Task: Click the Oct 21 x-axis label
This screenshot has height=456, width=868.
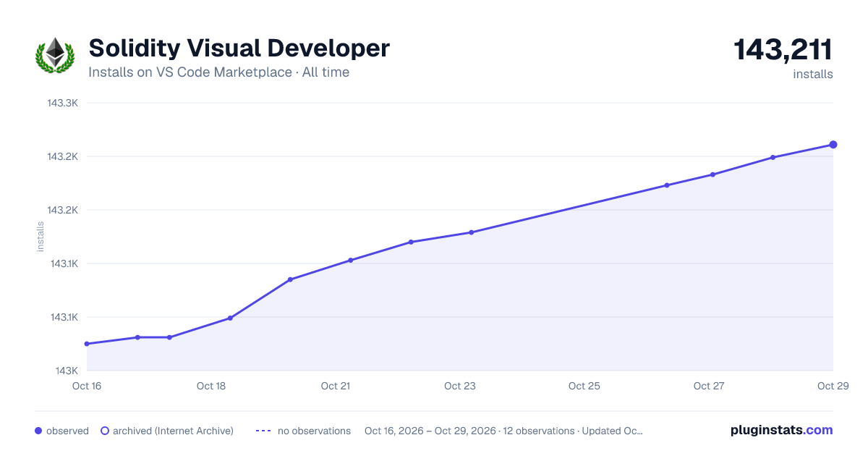Action: [336, 386]
